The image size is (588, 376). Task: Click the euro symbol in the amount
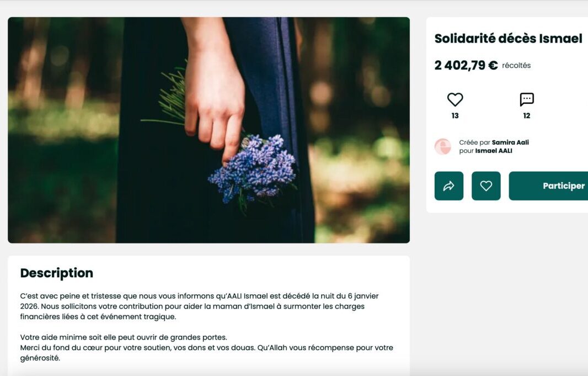(x=493, y=65)
